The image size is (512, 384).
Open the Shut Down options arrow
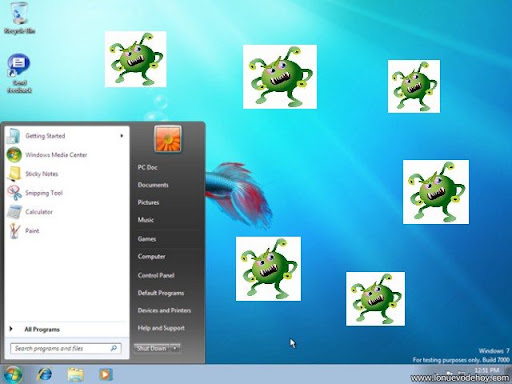[x=175, y=348]
